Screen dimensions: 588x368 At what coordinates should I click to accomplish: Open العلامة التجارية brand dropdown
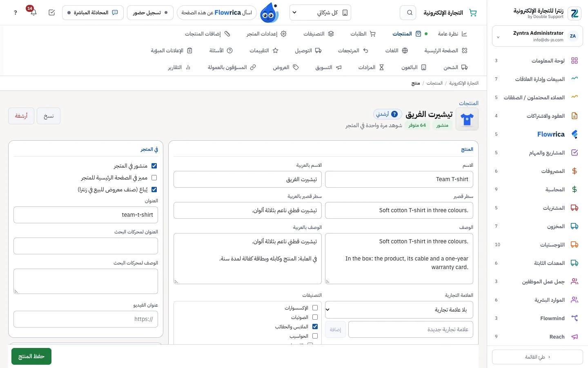399,310
